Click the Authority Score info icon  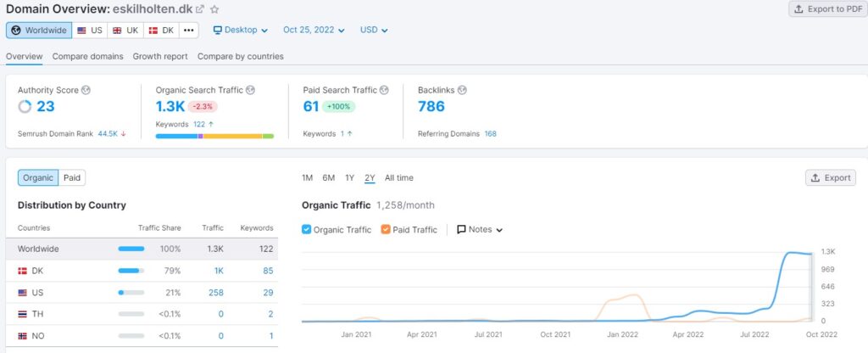click(x=86, y=90)
